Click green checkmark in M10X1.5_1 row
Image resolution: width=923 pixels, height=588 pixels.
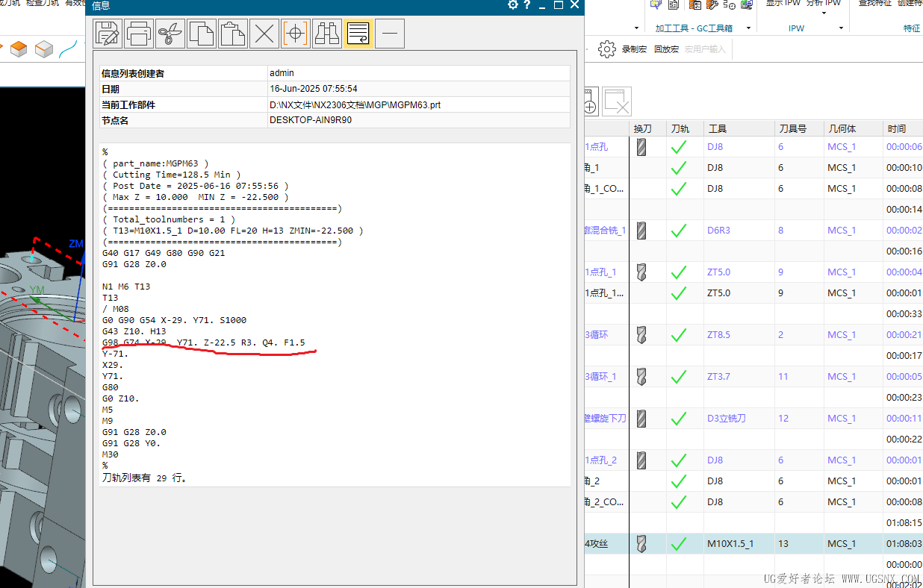tap(679, 544)
